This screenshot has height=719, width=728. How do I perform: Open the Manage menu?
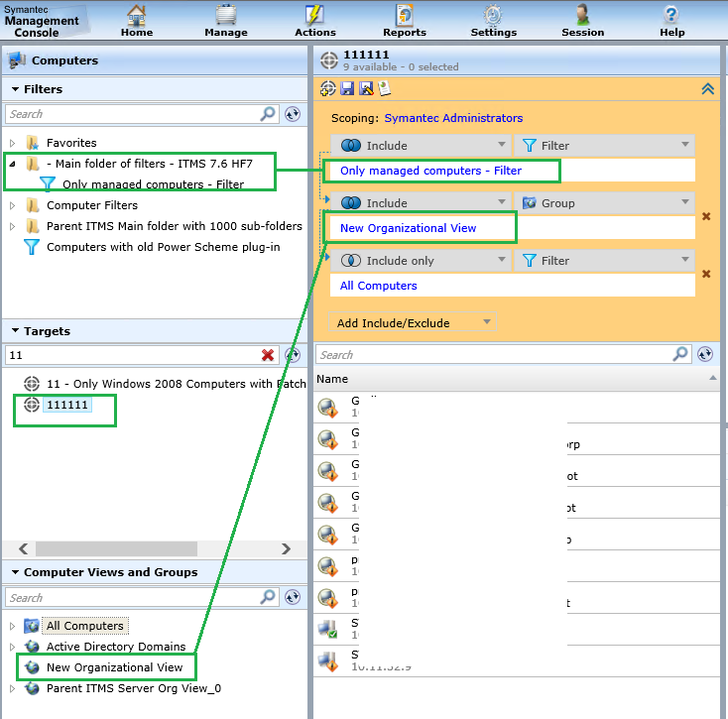(x=226, y=21)
